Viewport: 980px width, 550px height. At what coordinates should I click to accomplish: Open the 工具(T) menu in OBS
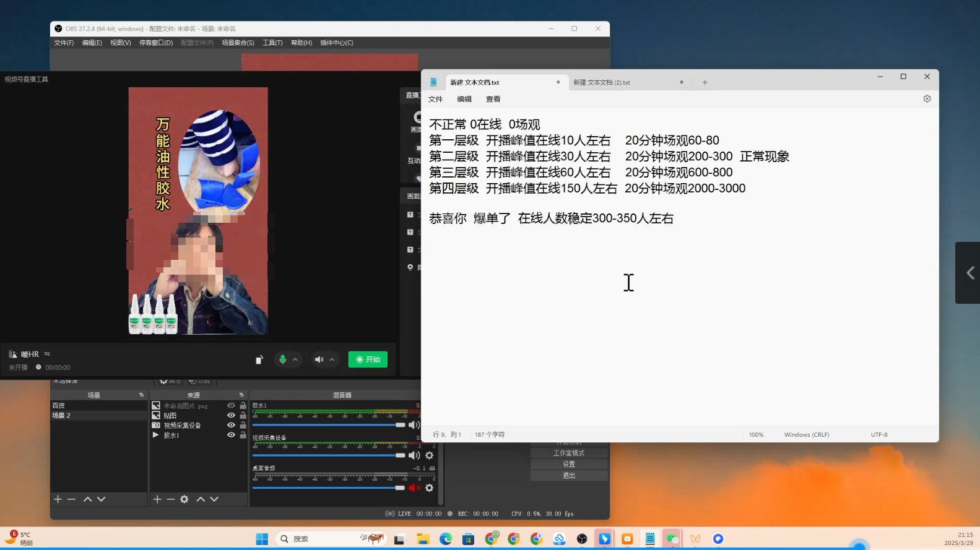coord(272,43)
